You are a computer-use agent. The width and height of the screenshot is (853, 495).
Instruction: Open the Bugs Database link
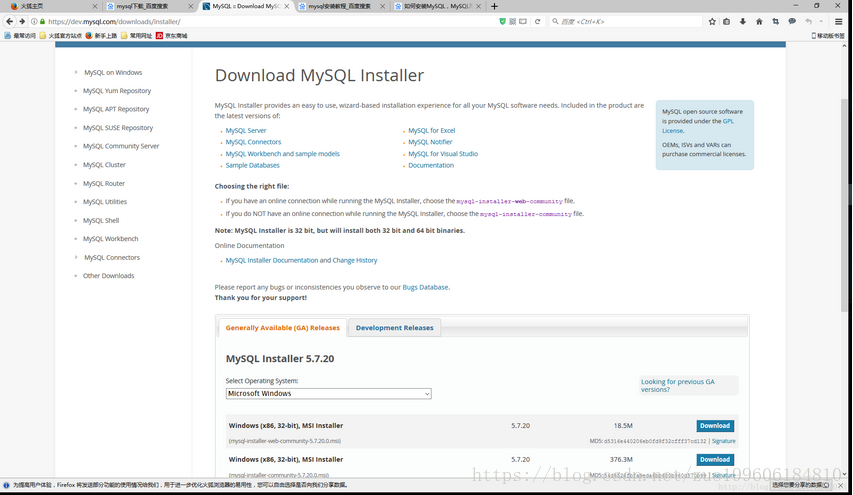pyautogui.click(x=425, y=287)
